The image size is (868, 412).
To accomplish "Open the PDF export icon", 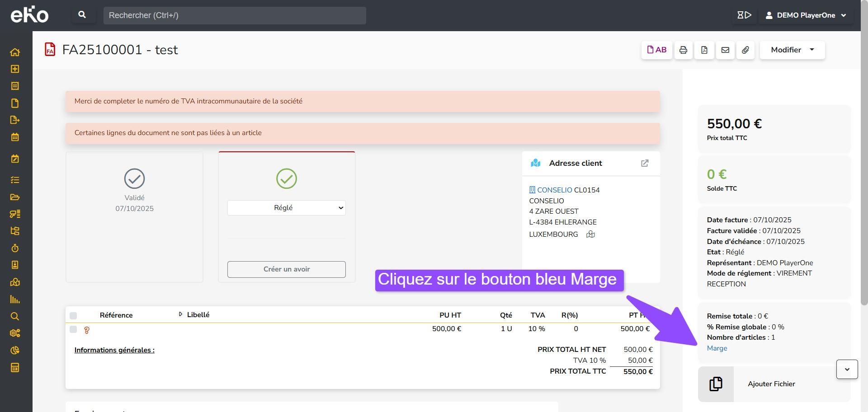I will [704, 50].
